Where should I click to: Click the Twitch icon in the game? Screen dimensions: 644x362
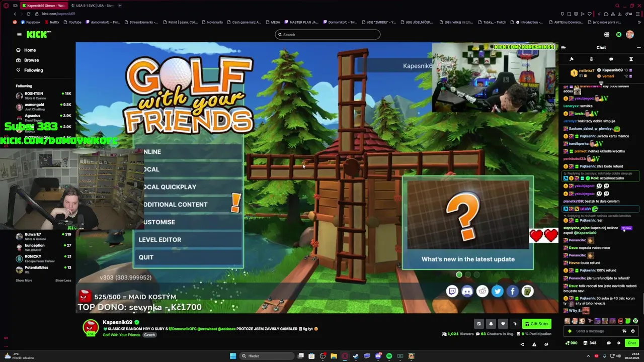tap(452, 291)
